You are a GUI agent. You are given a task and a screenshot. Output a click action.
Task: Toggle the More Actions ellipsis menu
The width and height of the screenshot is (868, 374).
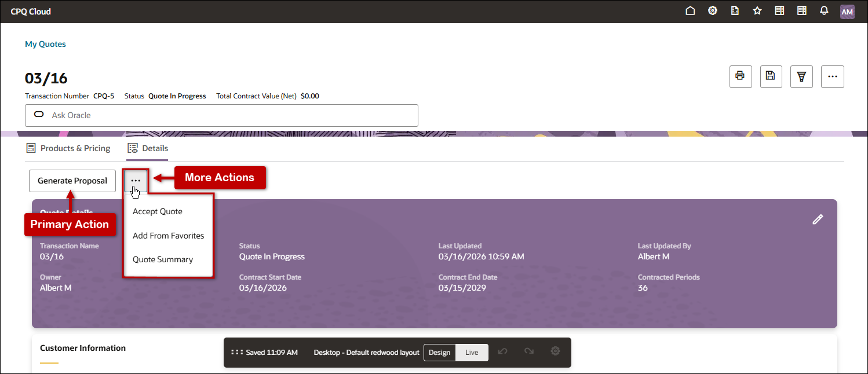[x=136, y=181]
